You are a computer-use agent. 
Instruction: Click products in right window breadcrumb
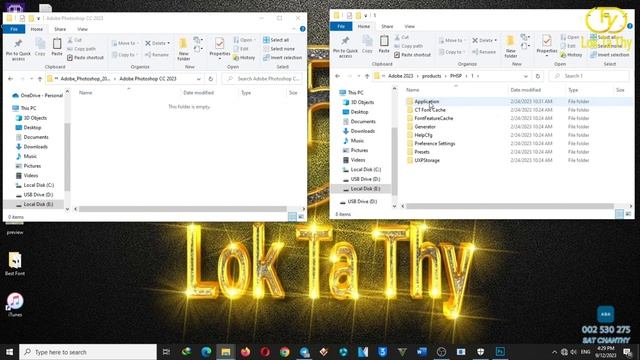pos(431,76)
